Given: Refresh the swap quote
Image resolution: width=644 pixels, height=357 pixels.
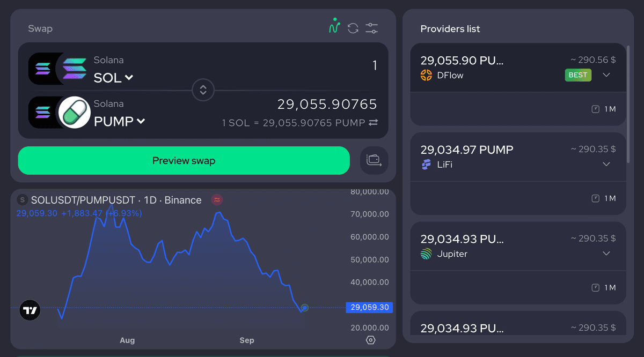Looking at the screenshot, I should pyautogui.click(x=353, y=28).
